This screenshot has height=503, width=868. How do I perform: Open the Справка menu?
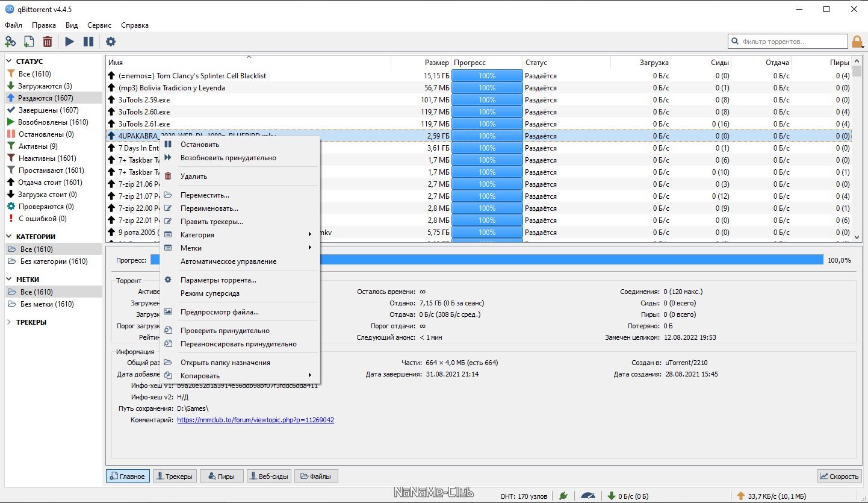pyautogui.click(x=135, y=25)
